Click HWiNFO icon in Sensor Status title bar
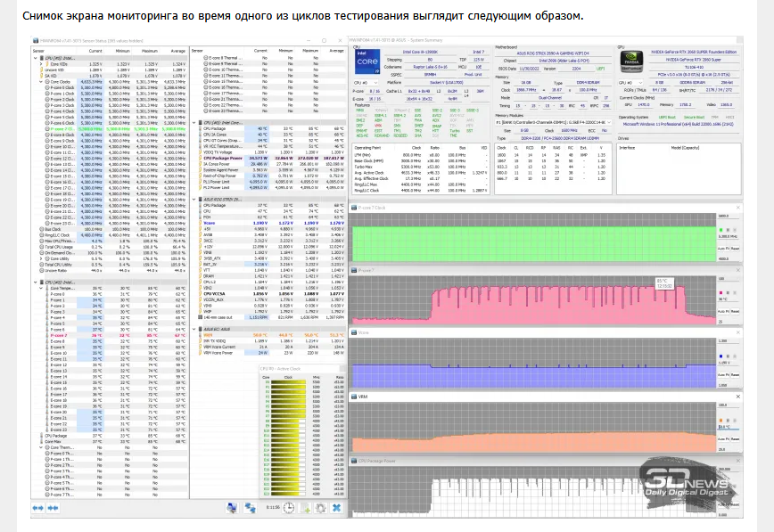Image resolution: width=774 pixels, height=532 pixels. 36,40
